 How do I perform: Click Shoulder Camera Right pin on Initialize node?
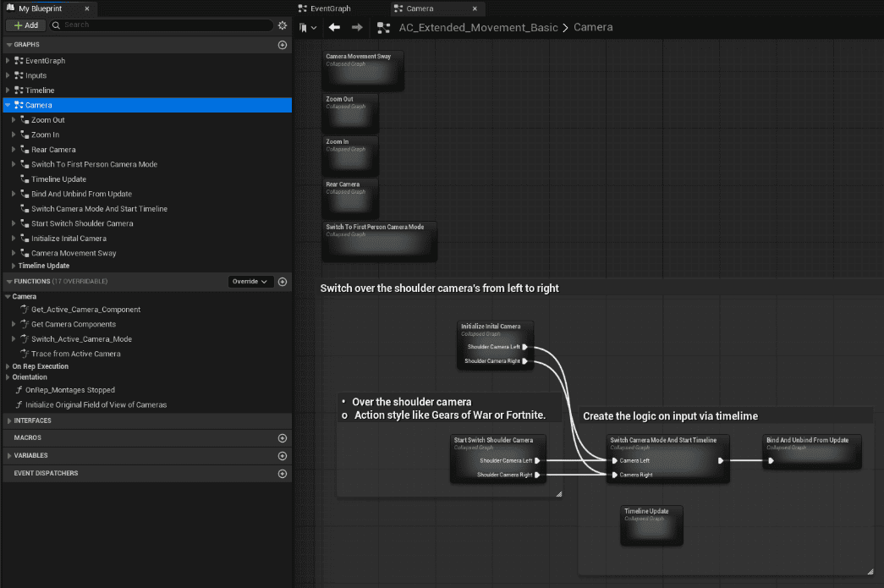[x=524, y=360]
